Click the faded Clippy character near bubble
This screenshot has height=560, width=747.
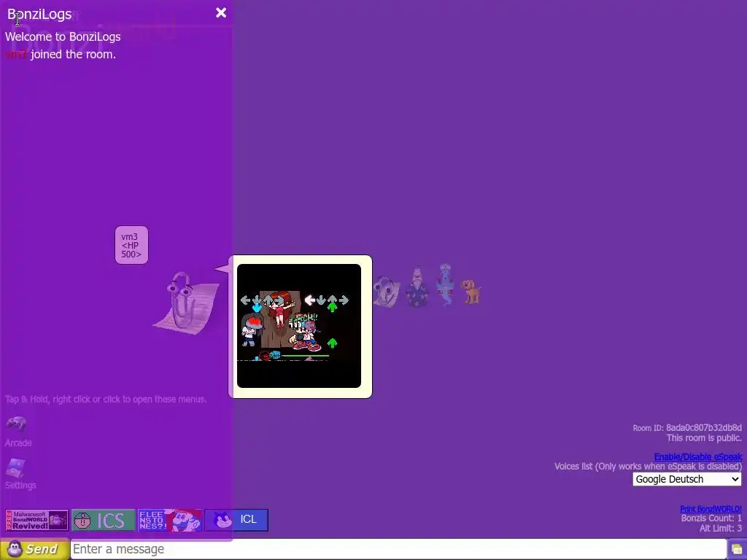coord(387,292)
